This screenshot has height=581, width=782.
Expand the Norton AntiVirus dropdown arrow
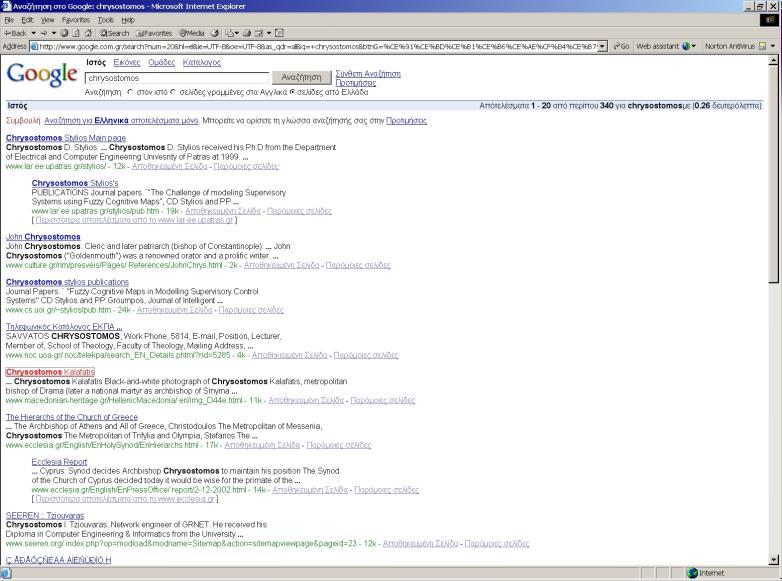[x=773, y=46]
